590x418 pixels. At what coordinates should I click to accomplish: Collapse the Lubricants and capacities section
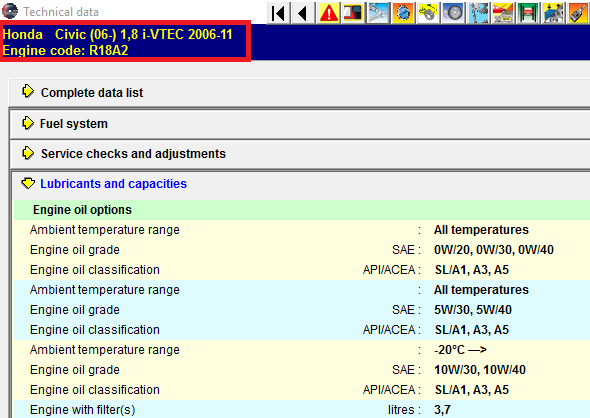coord(28,183)
